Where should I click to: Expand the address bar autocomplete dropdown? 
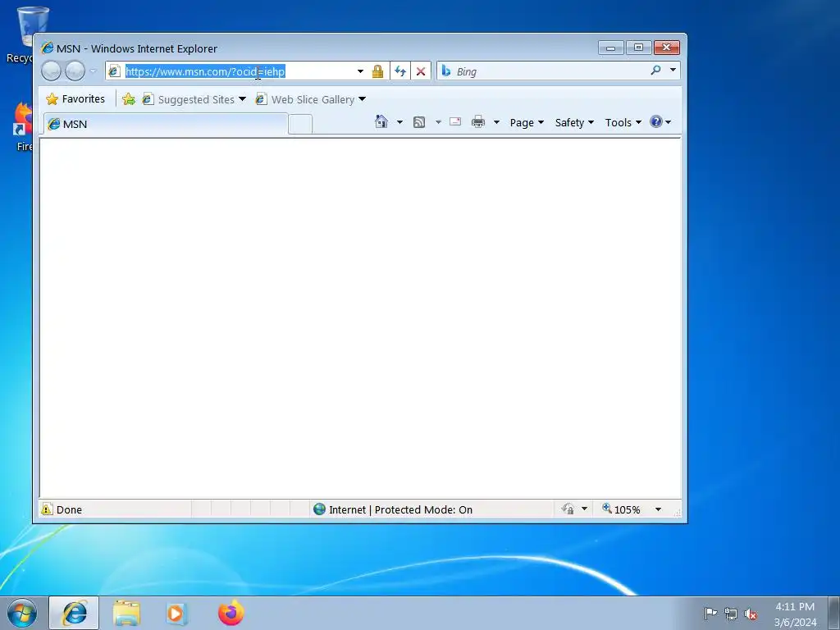[x=360, y=71]
